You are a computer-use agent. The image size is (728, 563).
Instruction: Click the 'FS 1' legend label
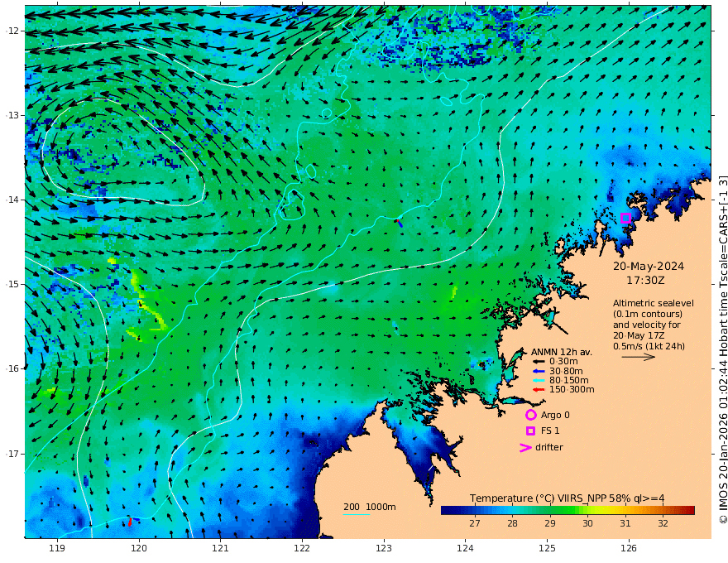coord(550,431)
